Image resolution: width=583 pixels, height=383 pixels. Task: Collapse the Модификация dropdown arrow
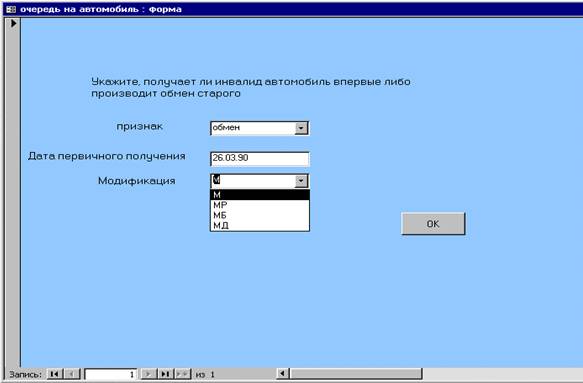click(x=301, y=181)
